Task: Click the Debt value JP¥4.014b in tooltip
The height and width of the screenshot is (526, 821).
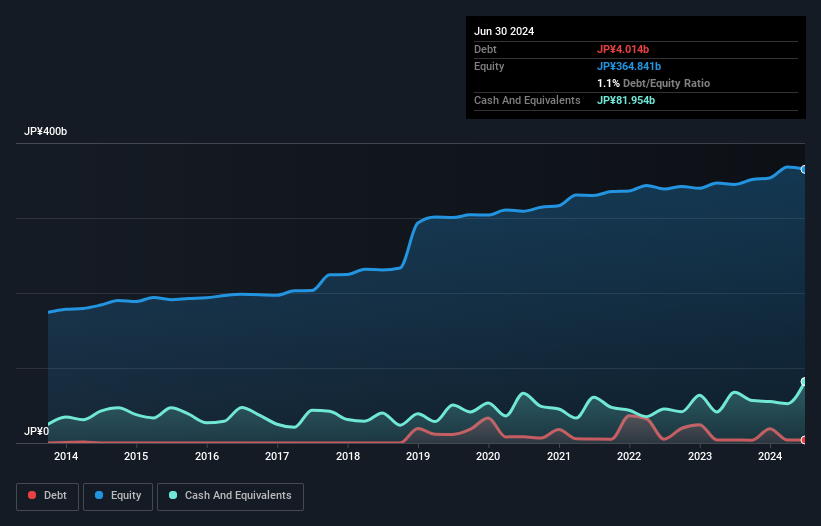Action: (624, 49)
